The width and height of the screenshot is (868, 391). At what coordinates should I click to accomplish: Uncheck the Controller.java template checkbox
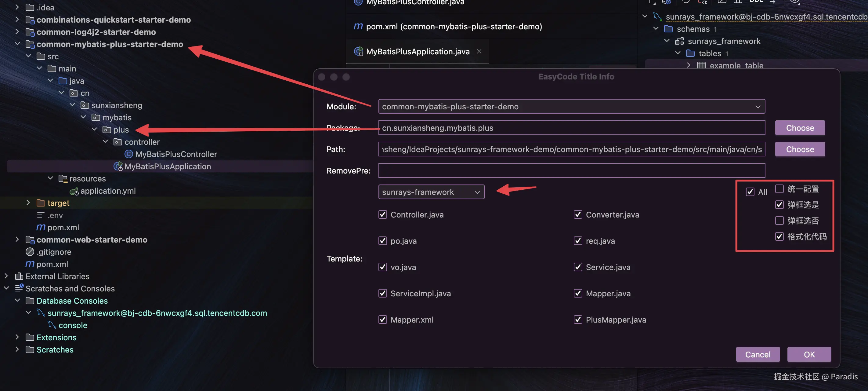(382, 214)
